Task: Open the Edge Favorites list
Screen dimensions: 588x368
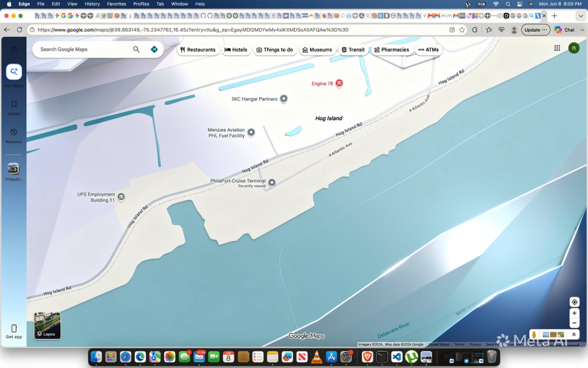Action: pyautogui.click(x=489, y=30)
